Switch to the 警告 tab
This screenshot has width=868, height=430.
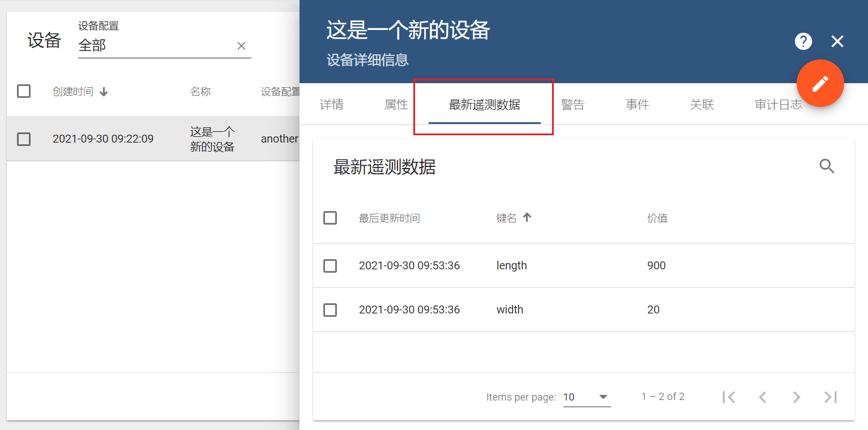click(x=573, y=105)
